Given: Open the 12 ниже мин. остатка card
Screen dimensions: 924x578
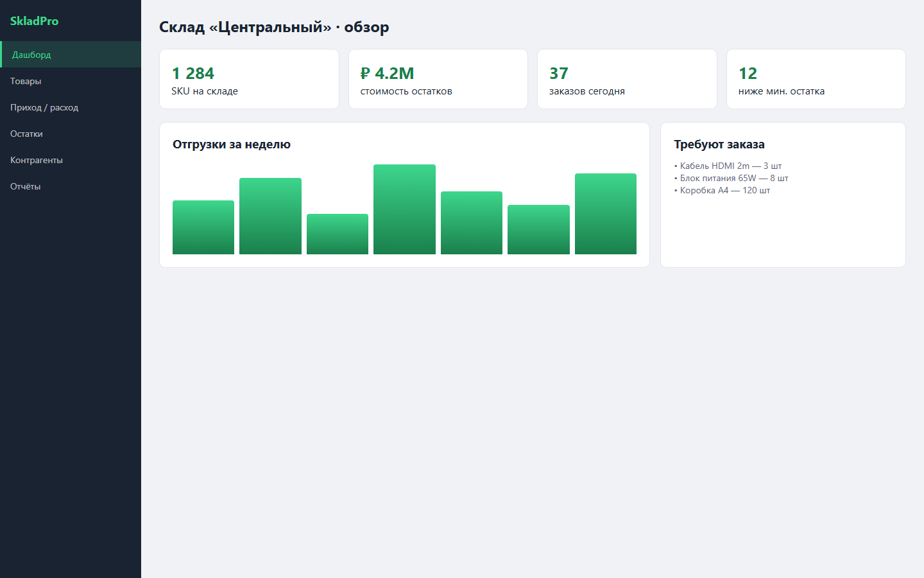Looking at the screenshot, I should coord(816,79).
